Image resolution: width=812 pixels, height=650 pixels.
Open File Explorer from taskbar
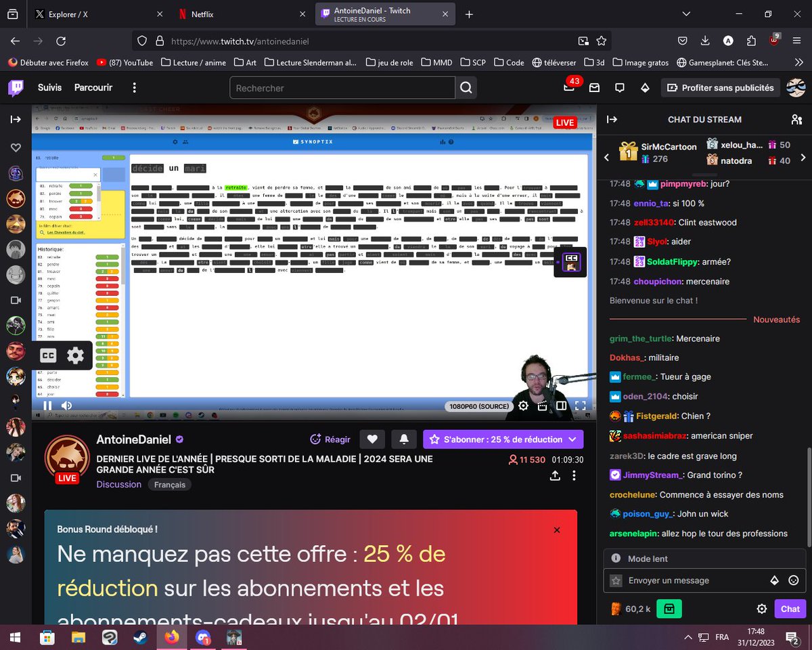[x=78, y=637]
